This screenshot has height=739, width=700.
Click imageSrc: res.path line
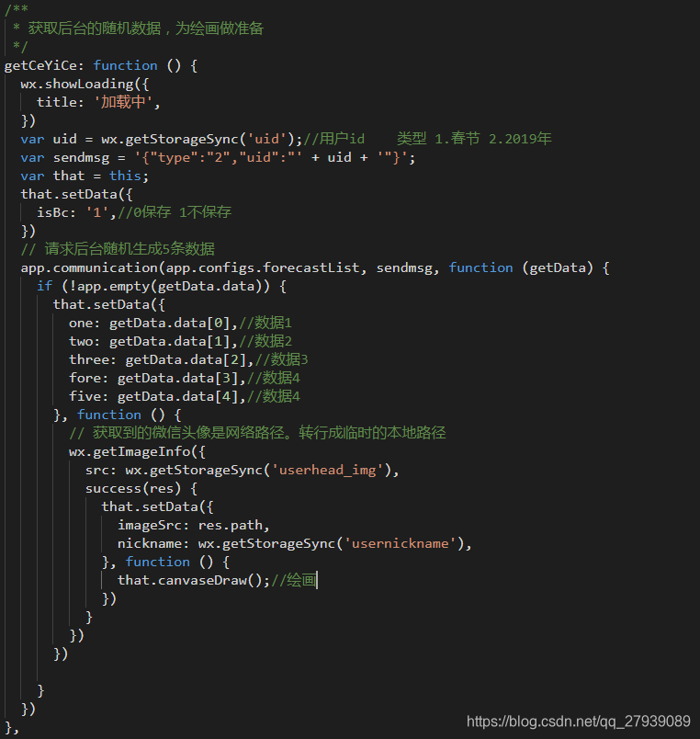(x=193, y=525)
